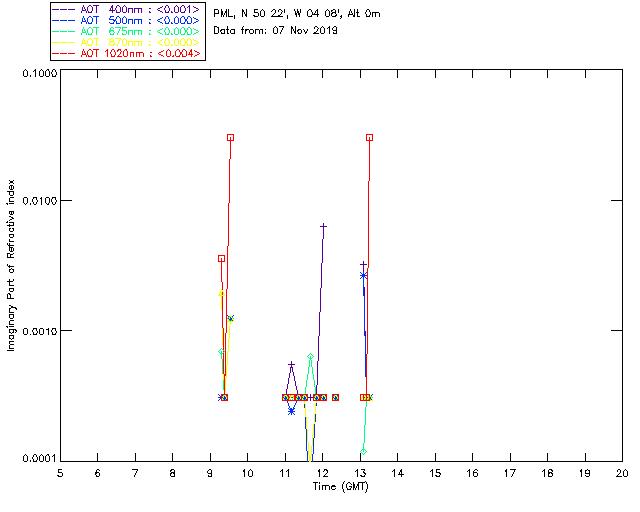Click the AOT 1020nm legend entry
This screenshot has width=640, height=512.
(x=126, y=53)
